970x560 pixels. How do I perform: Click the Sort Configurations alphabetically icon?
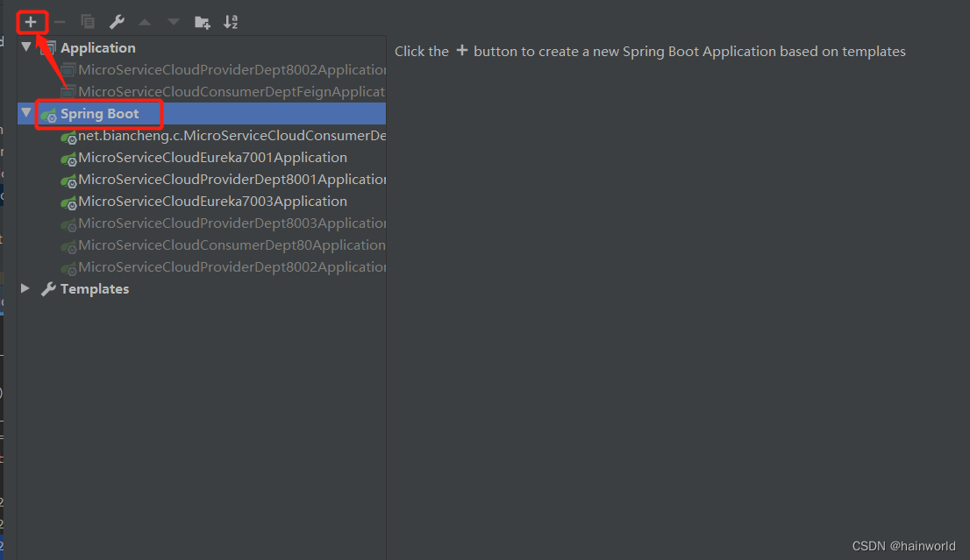[231, 22]
